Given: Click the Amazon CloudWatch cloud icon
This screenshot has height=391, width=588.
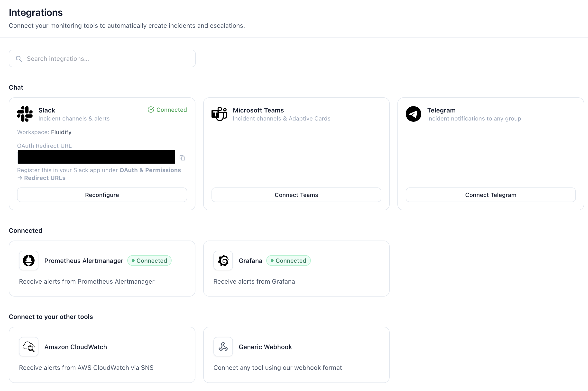Looking at the screenshot, I should [x=29, y=347].
